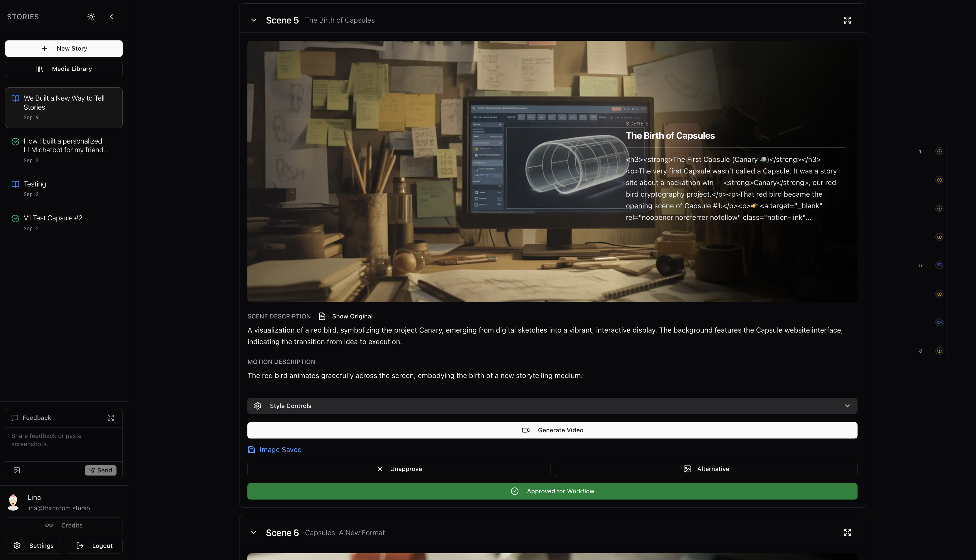Jump to scene 7 video marker

(939, 322)
